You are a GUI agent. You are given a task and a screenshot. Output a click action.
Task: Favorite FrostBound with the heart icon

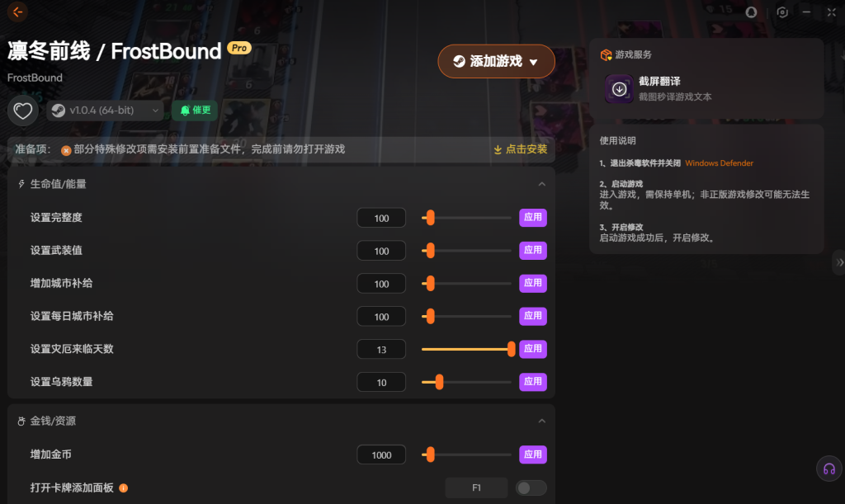22,111
